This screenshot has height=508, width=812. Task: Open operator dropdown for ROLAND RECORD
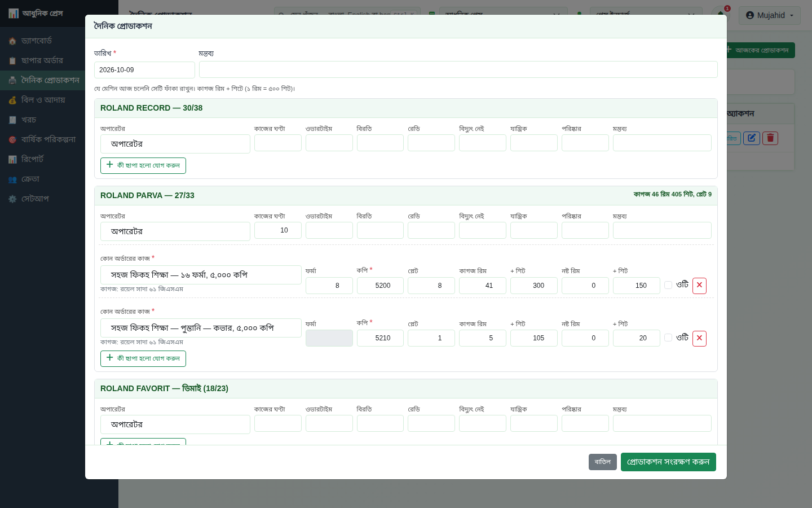pyautogui.click(x=175, y=144)
